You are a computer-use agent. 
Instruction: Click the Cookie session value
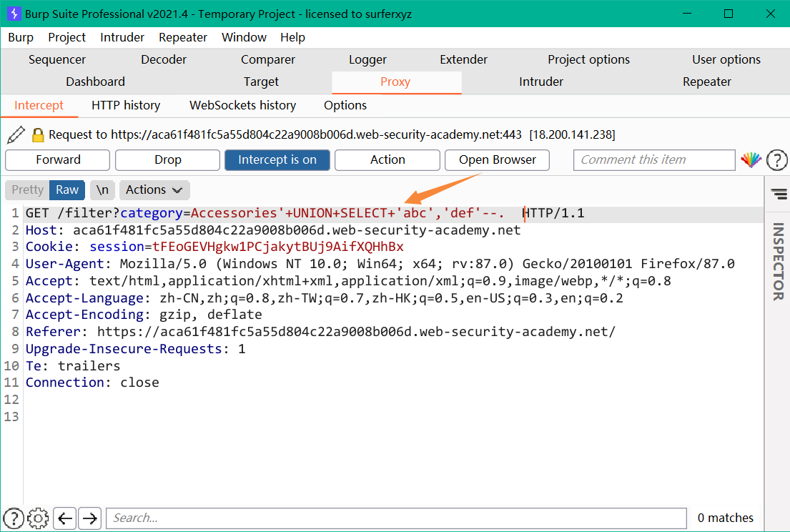(x=277, y=247)
